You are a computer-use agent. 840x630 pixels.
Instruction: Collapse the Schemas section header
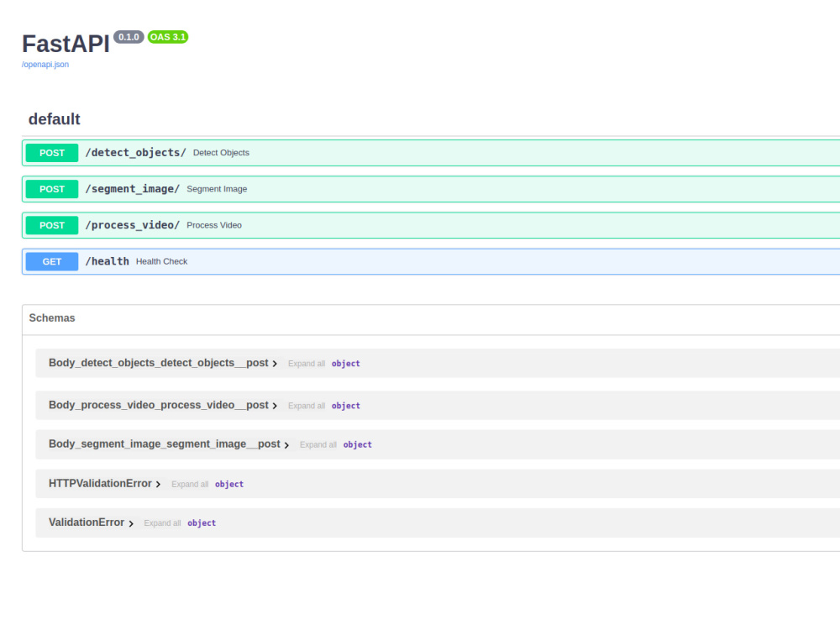pyautogui.click(x=52, y=318)
